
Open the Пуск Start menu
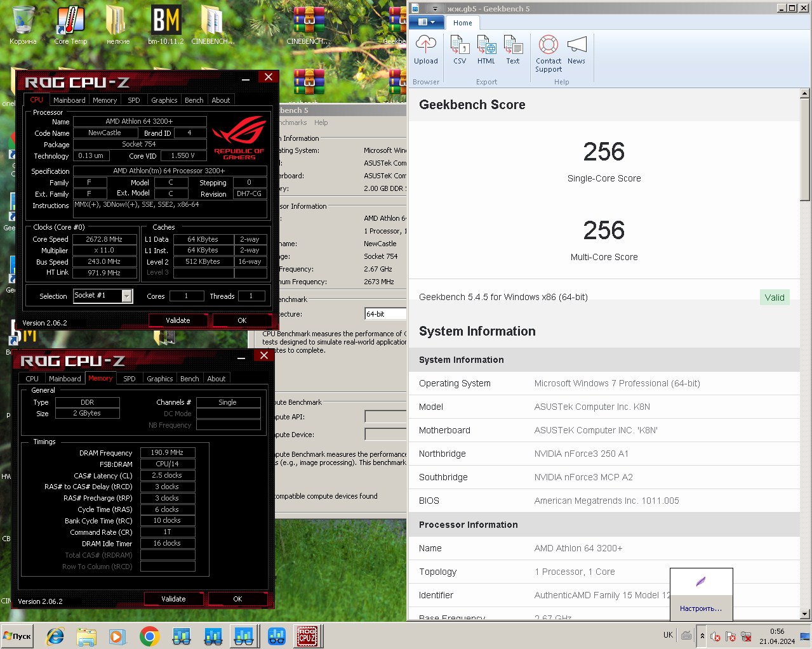pos(18,636)
